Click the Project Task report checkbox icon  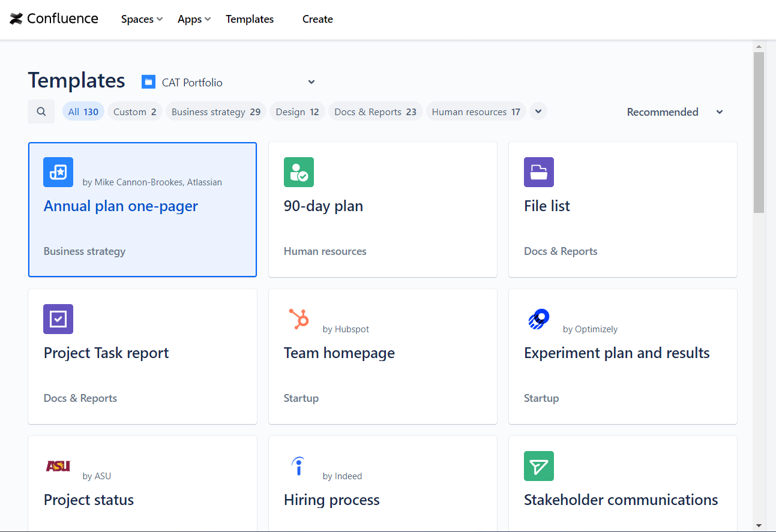(58, 319)
